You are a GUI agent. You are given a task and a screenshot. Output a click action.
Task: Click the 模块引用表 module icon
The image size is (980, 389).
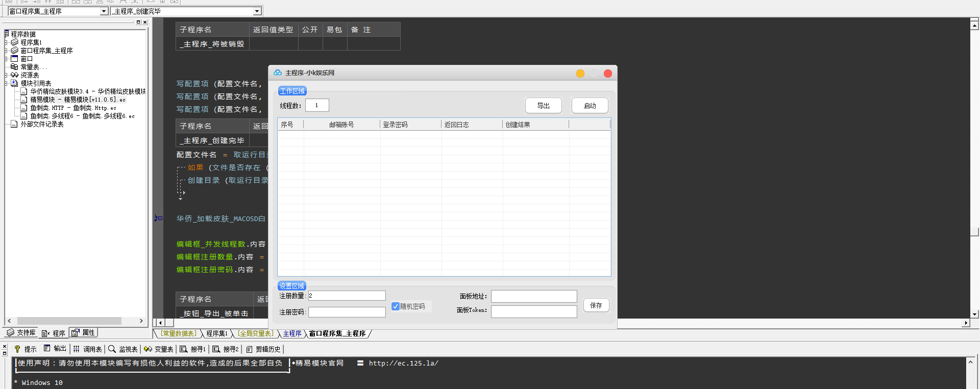(14, 83)
